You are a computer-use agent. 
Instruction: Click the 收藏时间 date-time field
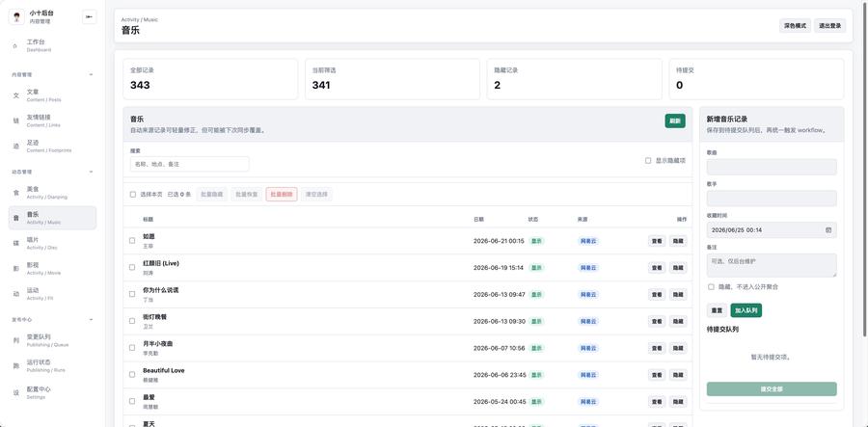(x=772, y=229)
